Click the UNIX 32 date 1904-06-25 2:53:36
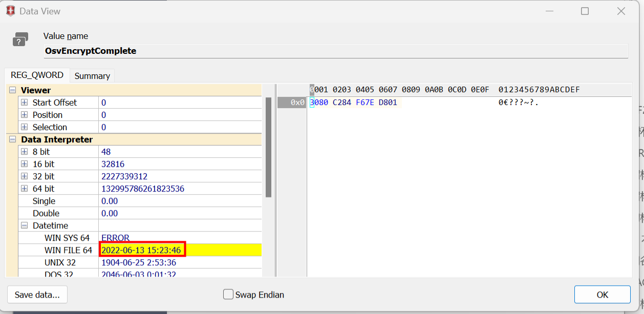The width and height of the screenshot is (644, 314). [139, 262]
